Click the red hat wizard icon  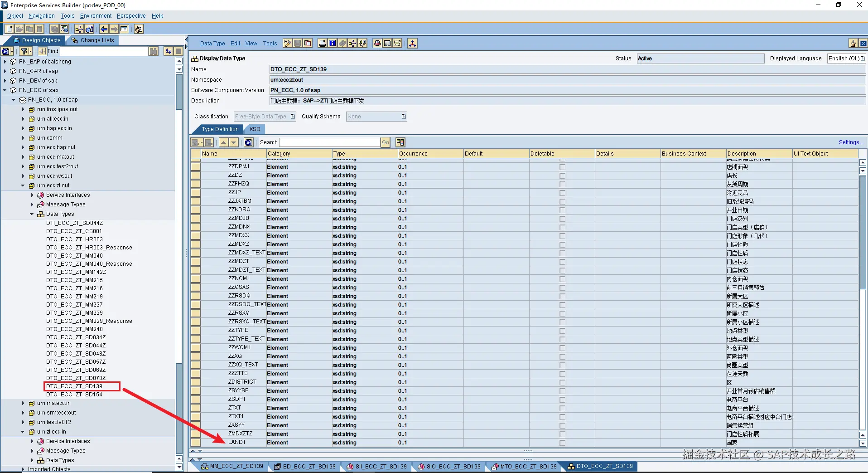point(377,44)
